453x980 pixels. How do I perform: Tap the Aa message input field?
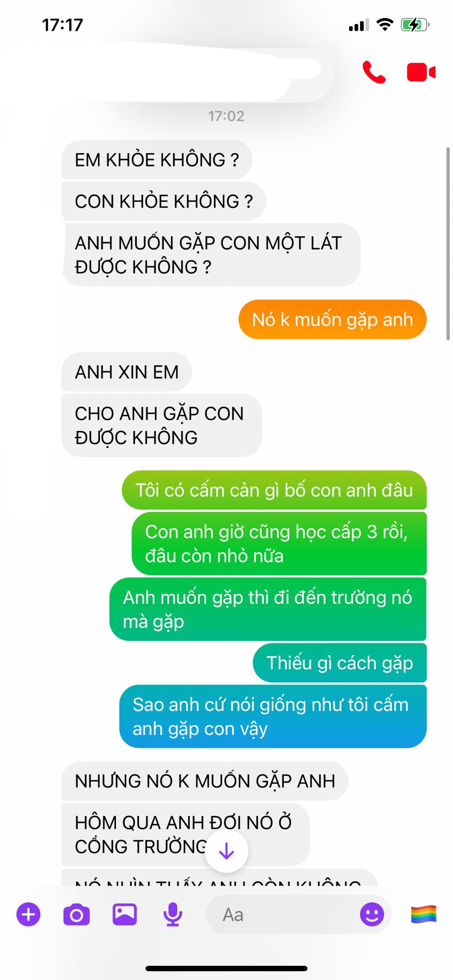[284, 914]
